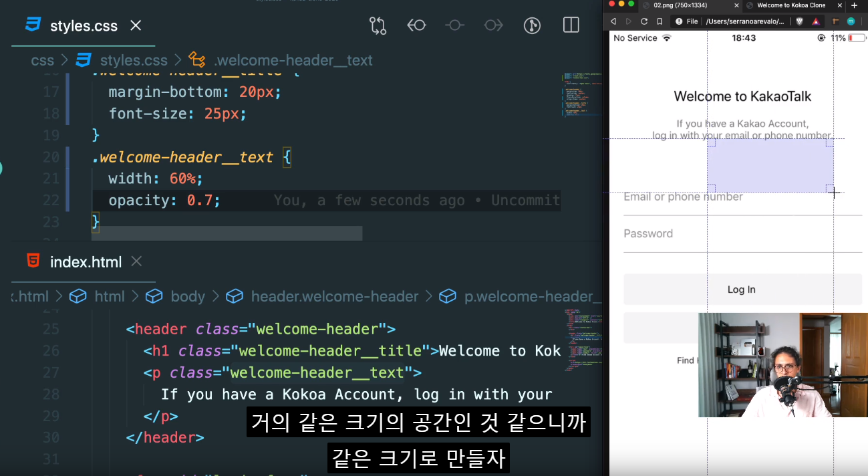Click the h1 welcome-header__title line
This screenshot has width=868, height=476.
[352, 351]
